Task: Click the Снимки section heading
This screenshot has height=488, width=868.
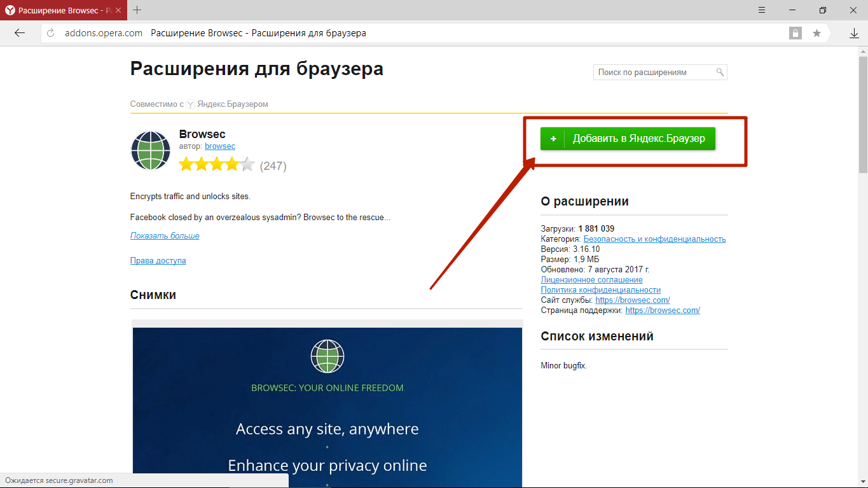Action: [x=153, y=295]
